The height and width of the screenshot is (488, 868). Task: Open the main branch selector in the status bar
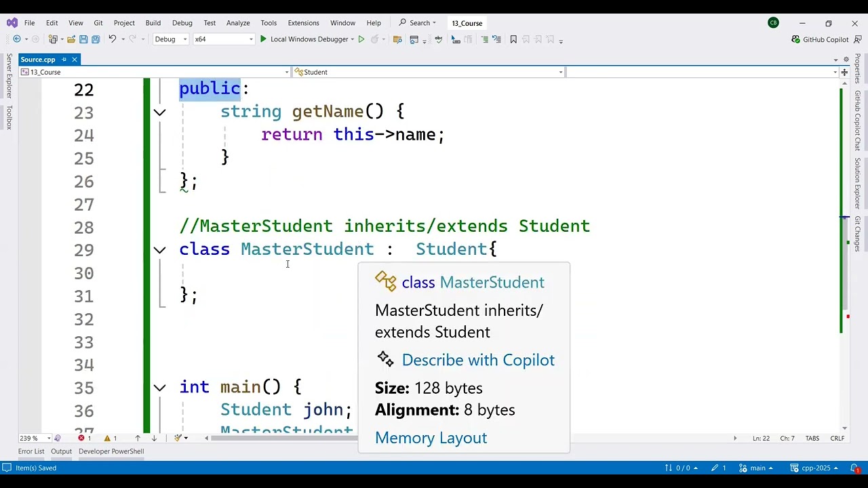[x=756, y=468]
